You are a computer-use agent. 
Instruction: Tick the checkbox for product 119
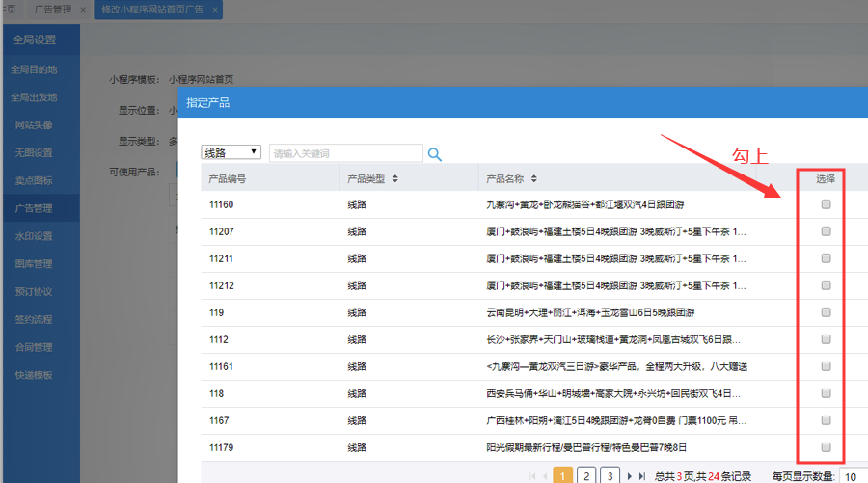(x=826, y=312)
